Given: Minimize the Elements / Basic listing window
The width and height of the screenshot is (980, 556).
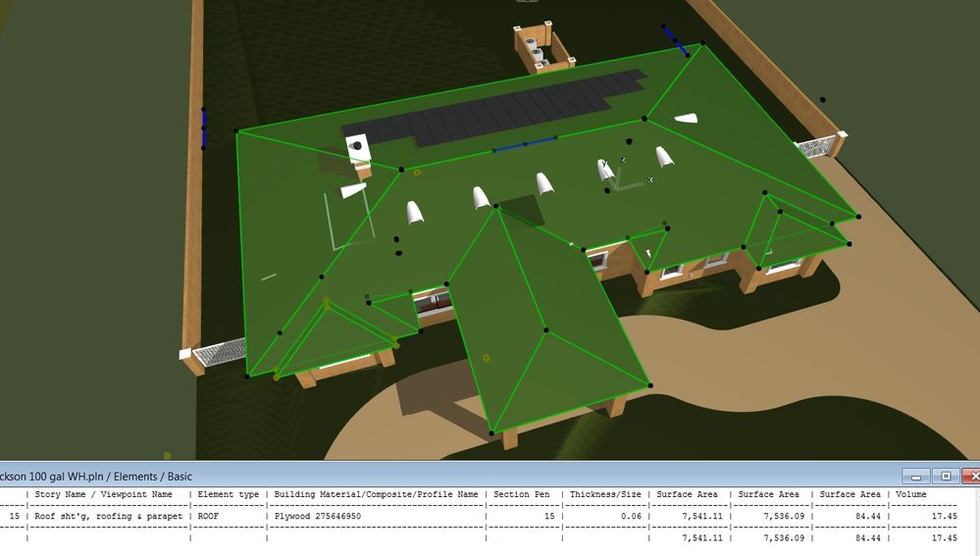Looking at the screenshot, I should [x=915, y=477].
